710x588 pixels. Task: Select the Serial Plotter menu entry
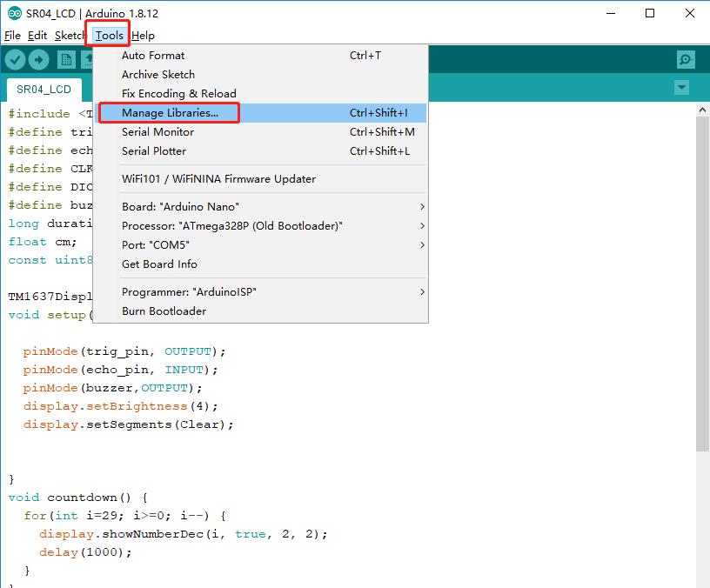(x=154, y=151)
